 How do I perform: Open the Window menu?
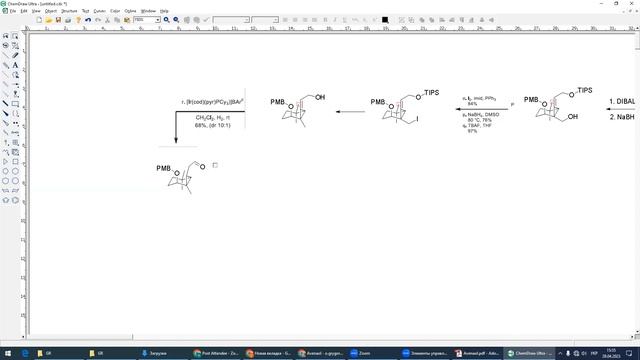[x=148, y=11]
